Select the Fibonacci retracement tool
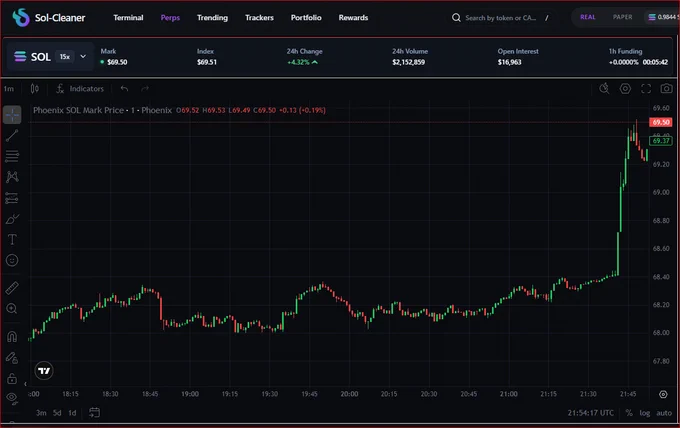Image resolution: width=680 pixels, height=428 pixels. tap(12, 156)
